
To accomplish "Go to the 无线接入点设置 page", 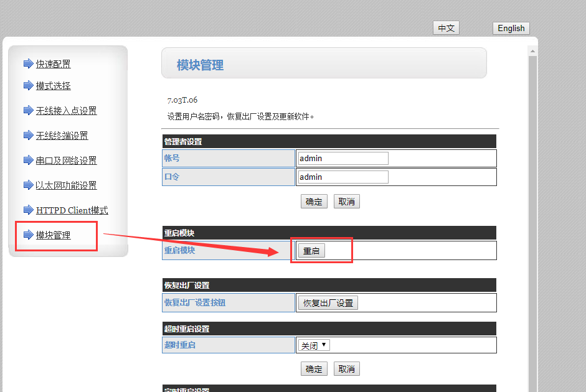I will pyautogui.click(x=66, y=111).
